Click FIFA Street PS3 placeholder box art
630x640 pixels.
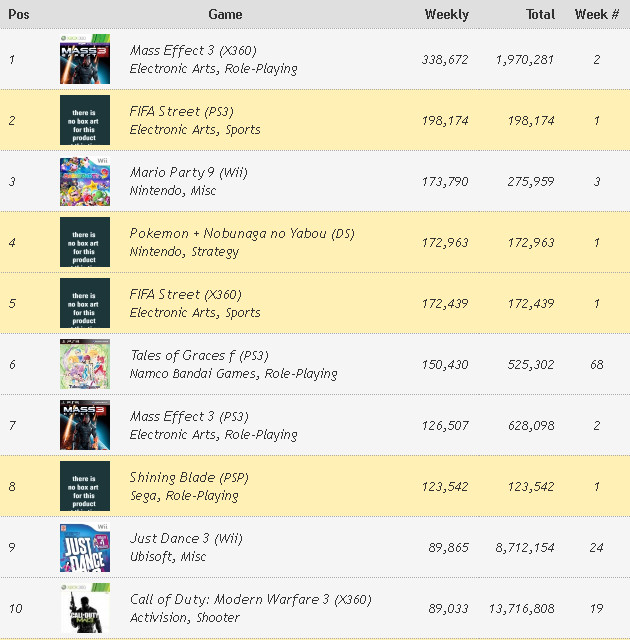click(x=84, y=120)
